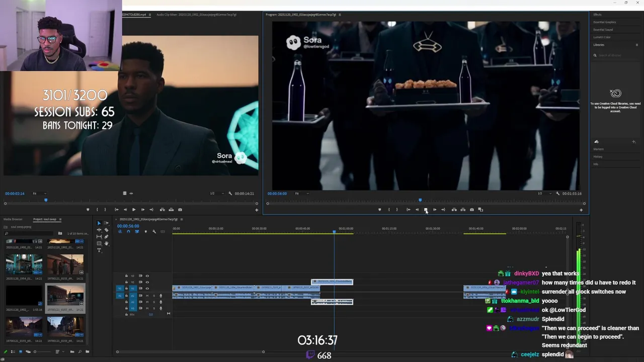
Task: Switch Project panel to freeform view
Action: coord(28,351)
